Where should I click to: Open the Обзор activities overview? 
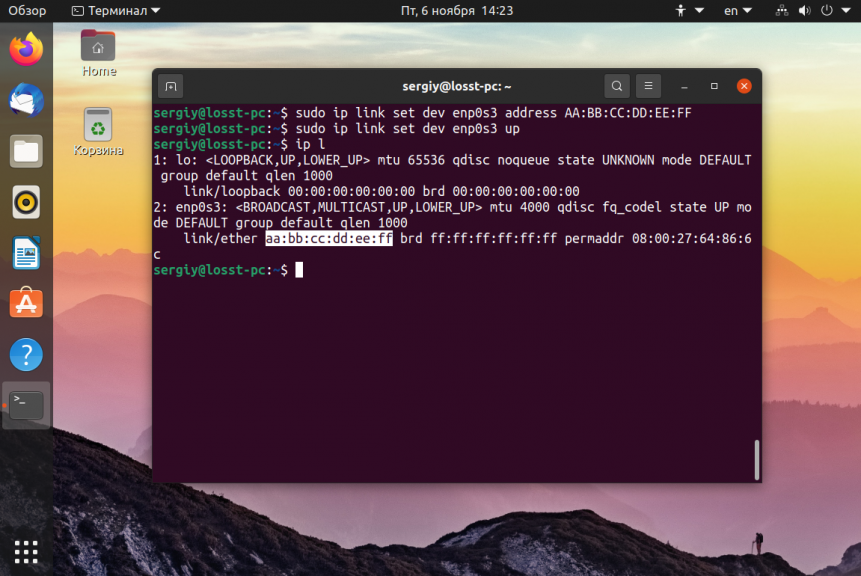coord(27,10)
